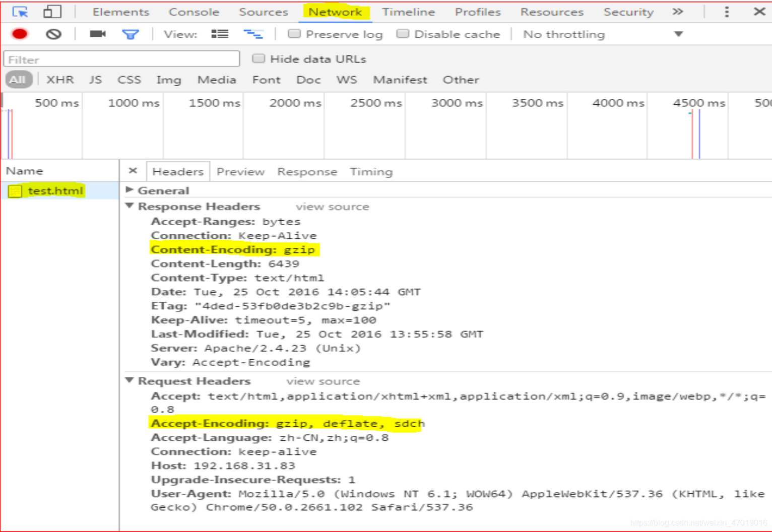Filter requests by XHR
772x532 pixels.
pyautogui.click(x=60, y=80)
